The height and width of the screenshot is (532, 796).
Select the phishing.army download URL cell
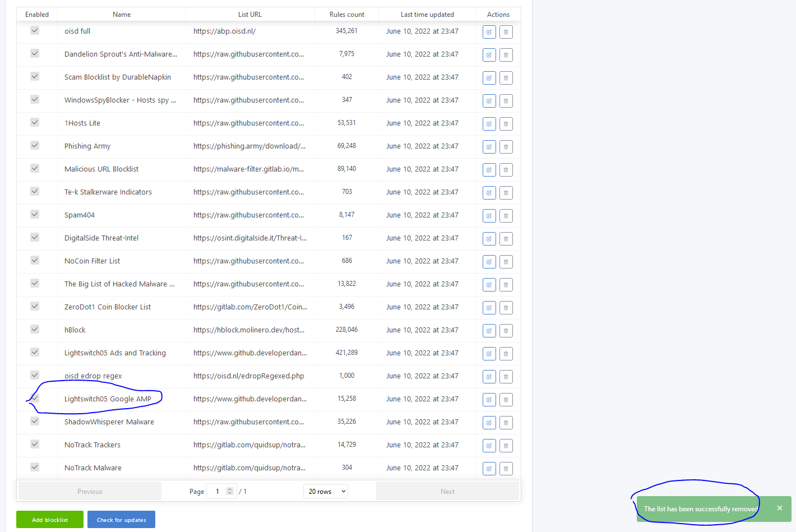click(250, 146)
